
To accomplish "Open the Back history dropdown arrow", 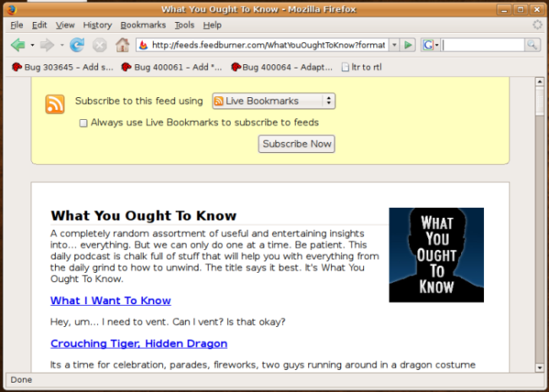I will [x=32, y=45].
